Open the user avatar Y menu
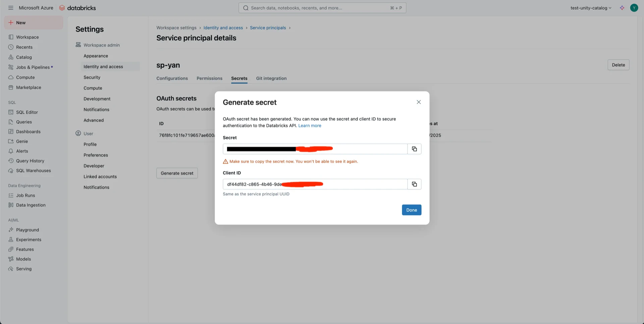This screenshot has height=324, width=644. 634,8
